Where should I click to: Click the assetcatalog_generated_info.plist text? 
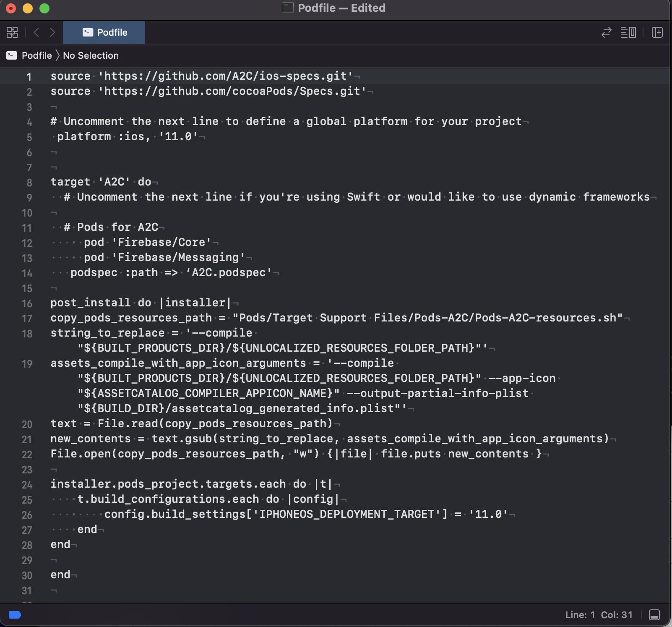pos(283,408)
